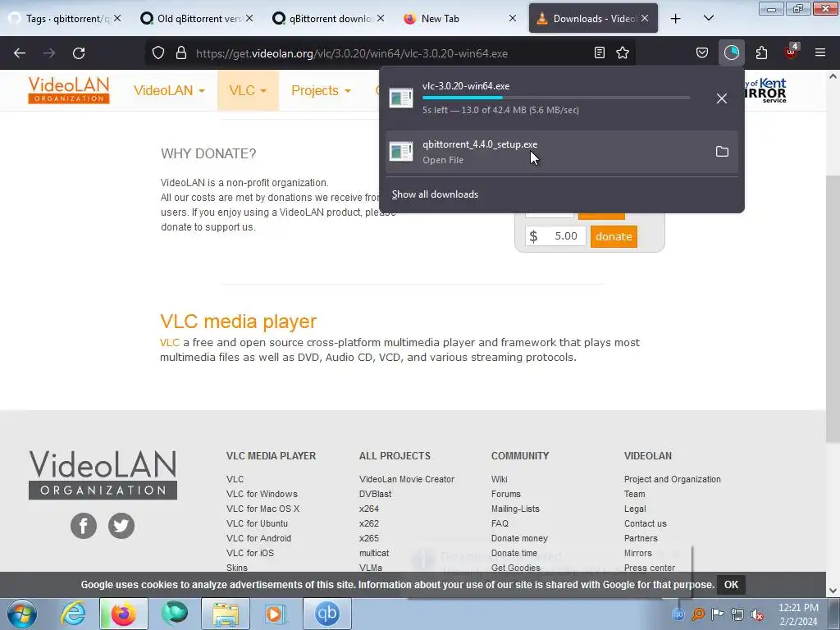Open the Contact us link
This screenshot has width=840, height=630.
click(x=646, y=523)
